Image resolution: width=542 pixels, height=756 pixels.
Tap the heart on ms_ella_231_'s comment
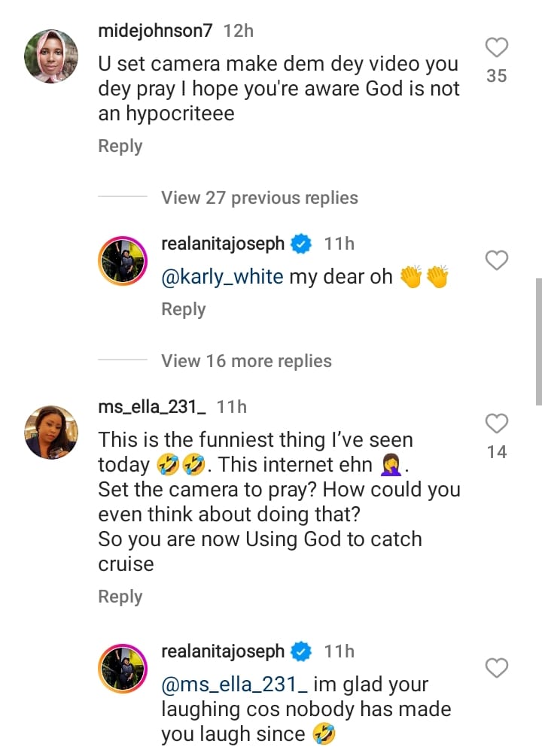point(497,424)
